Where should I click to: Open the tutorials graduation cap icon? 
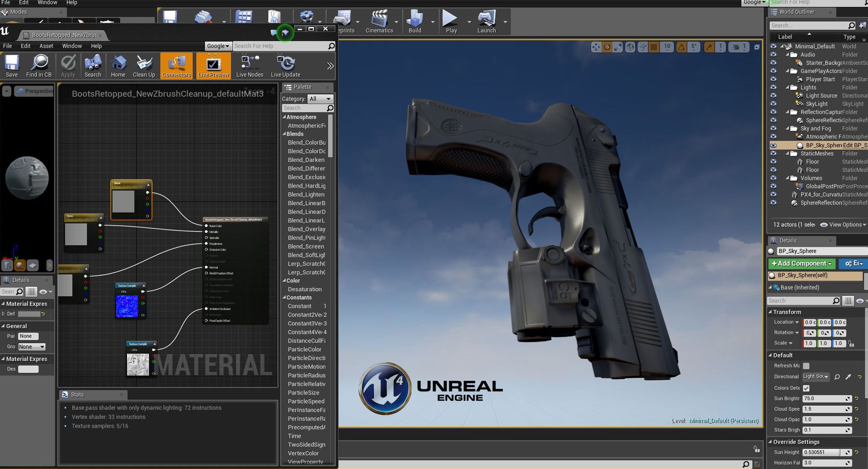(285, 32)
